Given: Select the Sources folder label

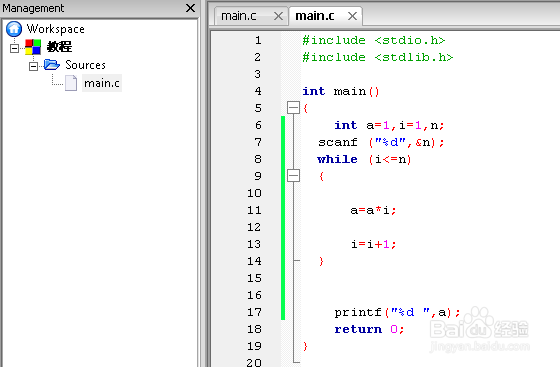Looking at the screenshot, I should (85, 65).
